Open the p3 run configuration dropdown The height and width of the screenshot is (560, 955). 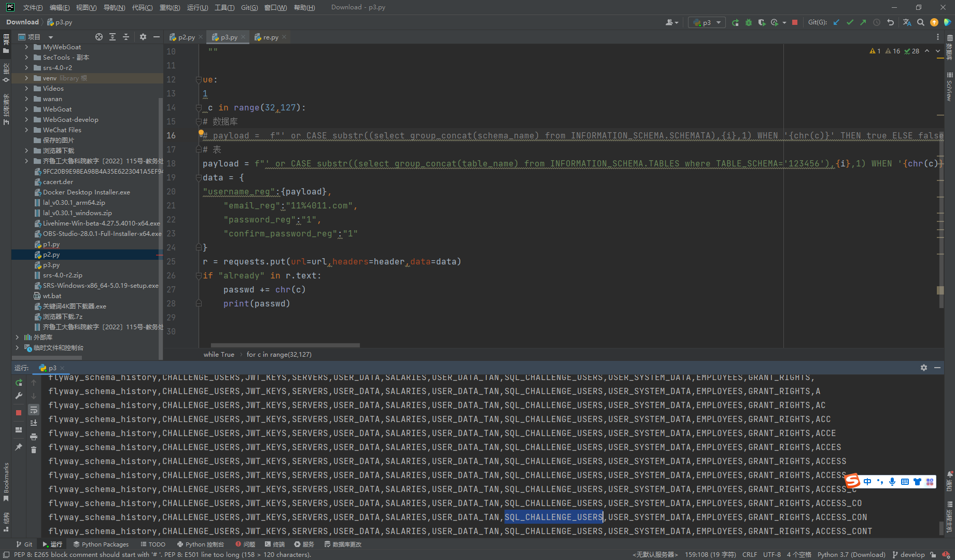click(x=706, y=22)
